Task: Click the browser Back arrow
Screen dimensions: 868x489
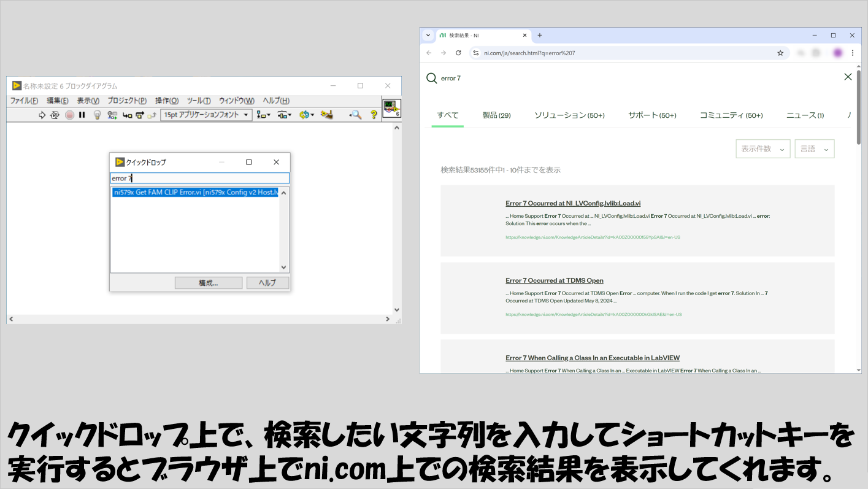Action: [429, 53]
